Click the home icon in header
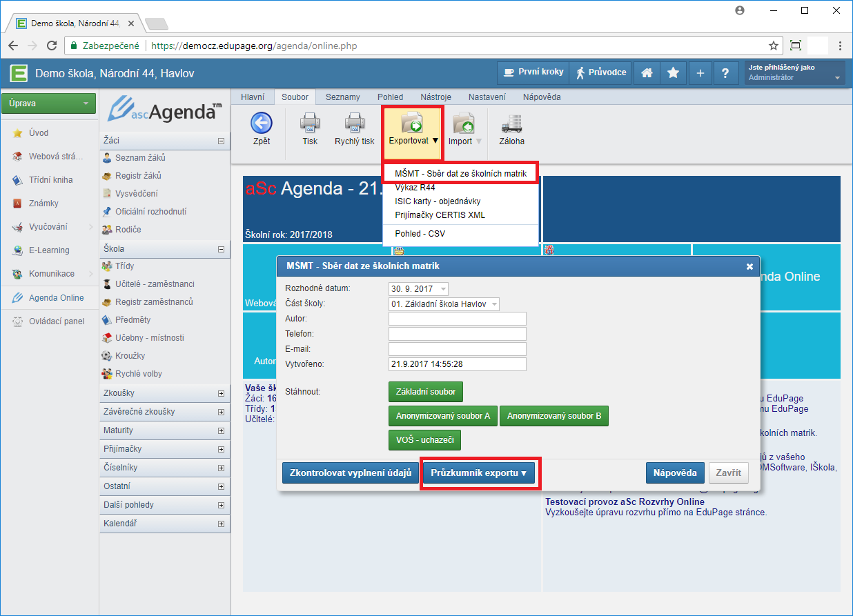Image resolution: width=853 pixels, height=616 pixels. 647,72
